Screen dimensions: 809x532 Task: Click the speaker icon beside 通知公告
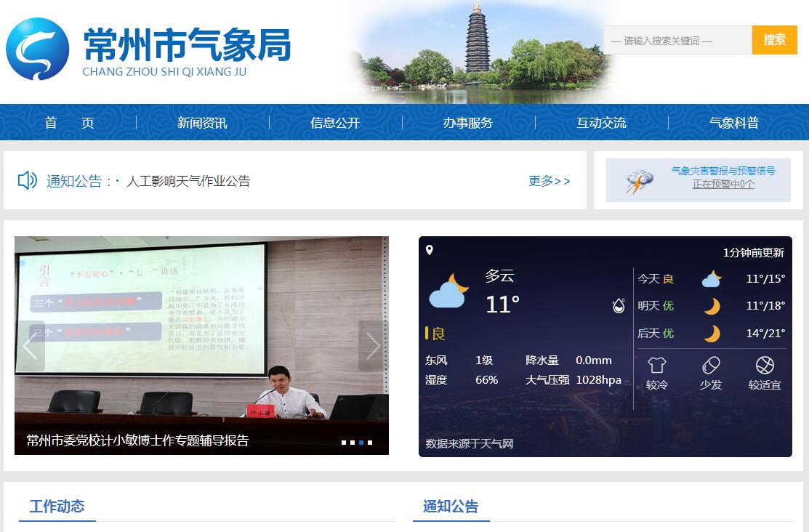click(x=28, y=180)
